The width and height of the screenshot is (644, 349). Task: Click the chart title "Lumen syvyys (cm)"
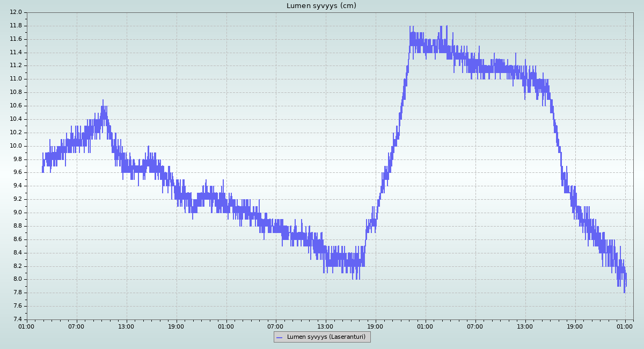[x=321, y=6]
